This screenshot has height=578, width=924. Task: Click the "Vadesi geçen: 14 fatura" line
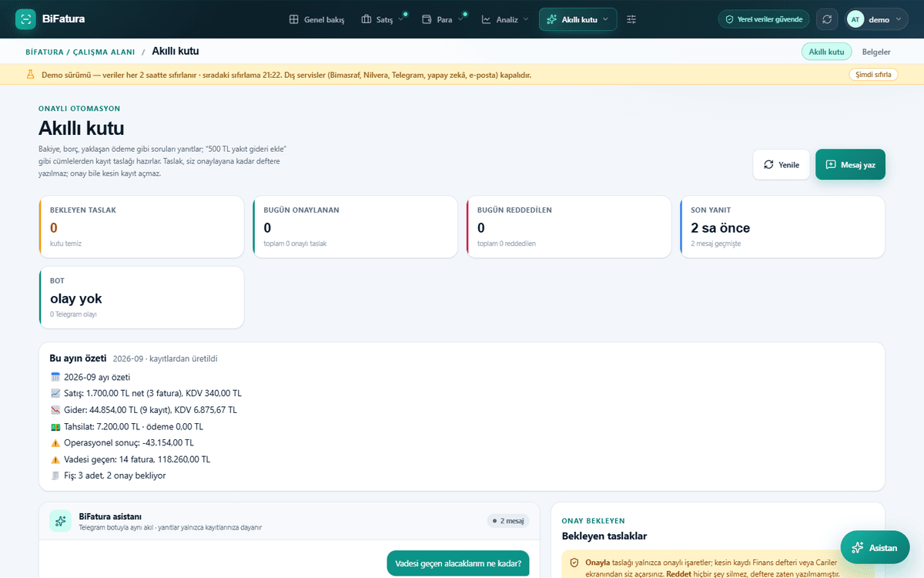(x=130, y=459)
